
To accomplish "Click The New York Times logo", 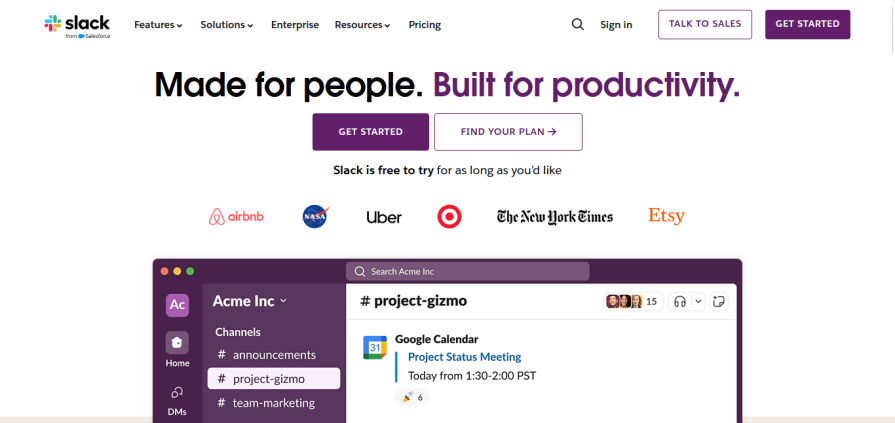I will point(555,217).
